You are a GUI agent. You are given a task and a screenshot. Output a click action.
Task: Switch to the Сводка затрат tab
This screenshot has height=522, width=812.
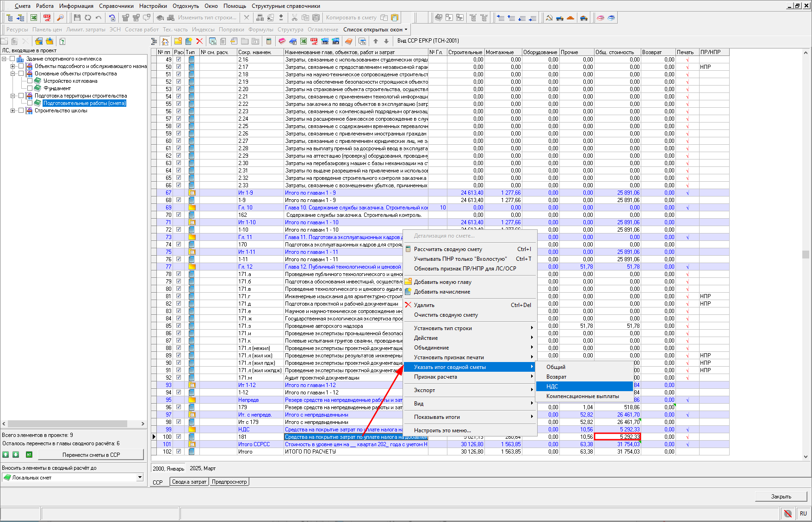click(x=189, y=482)
